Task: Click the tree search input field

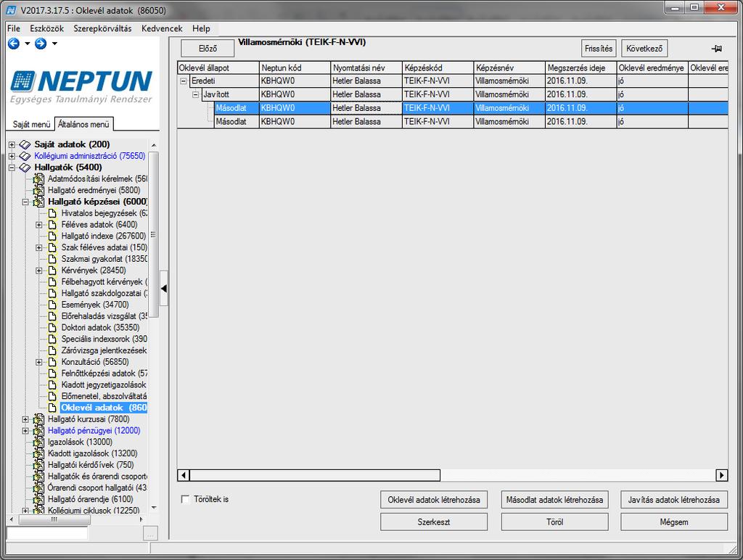Action: (47, 533)
